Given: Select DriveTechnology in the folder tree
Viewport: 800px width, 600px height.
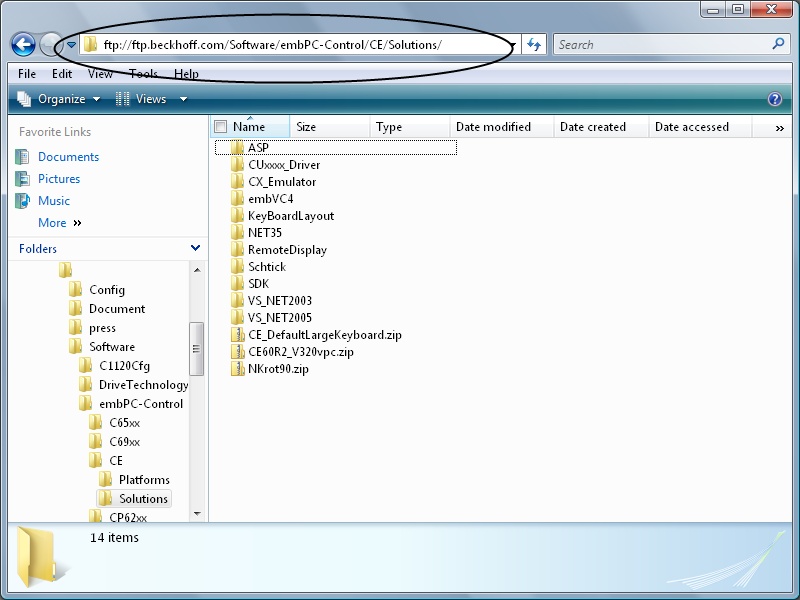Looking at the screenshot, I should [x=143, y=385].
